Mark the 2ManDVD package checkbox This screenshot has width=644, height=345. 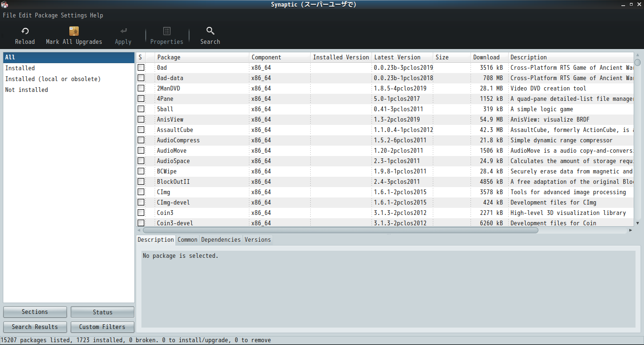point(141,88)
